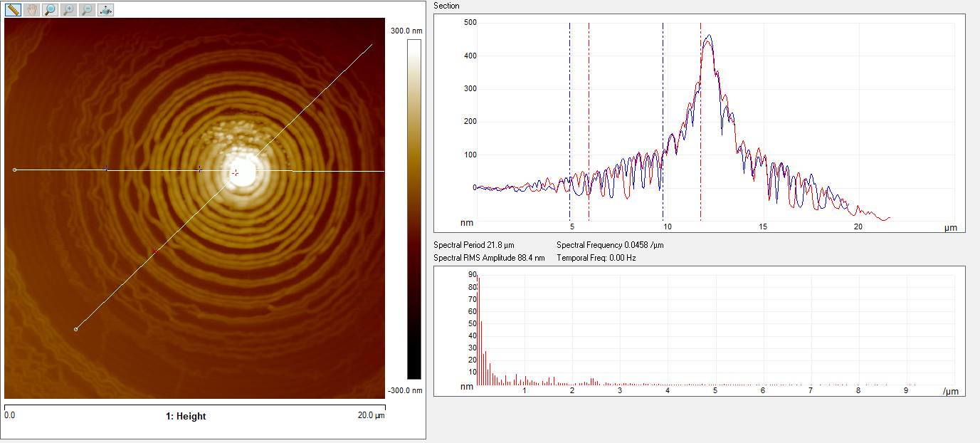The height and width of the screenshot is (443, 980).
Task: Activate the hand pan tool
Action: (31, 10)
